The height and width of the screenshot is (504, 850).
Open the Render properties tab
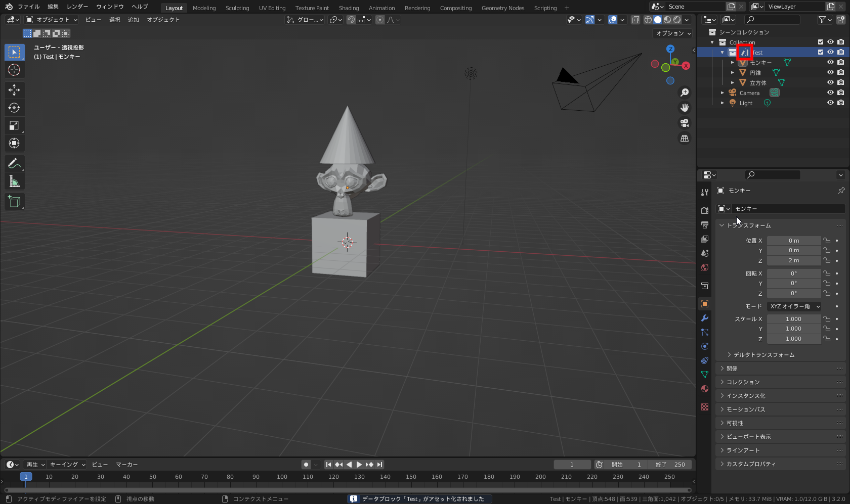pyautogui.click(x=705, y=210)
